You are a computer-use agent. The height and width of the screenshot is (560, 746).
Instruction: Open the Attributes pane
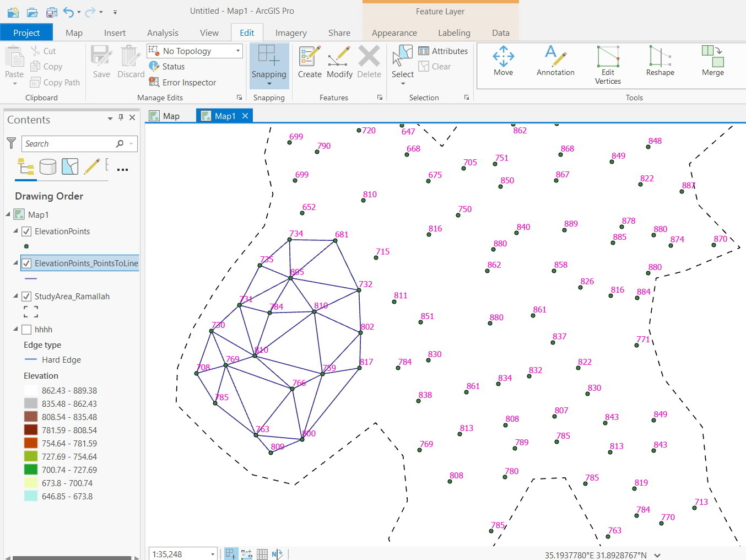pos(443,51)
